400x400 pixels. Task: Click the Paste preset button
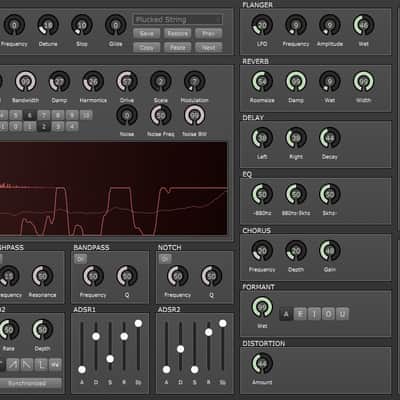click(178, 47)
